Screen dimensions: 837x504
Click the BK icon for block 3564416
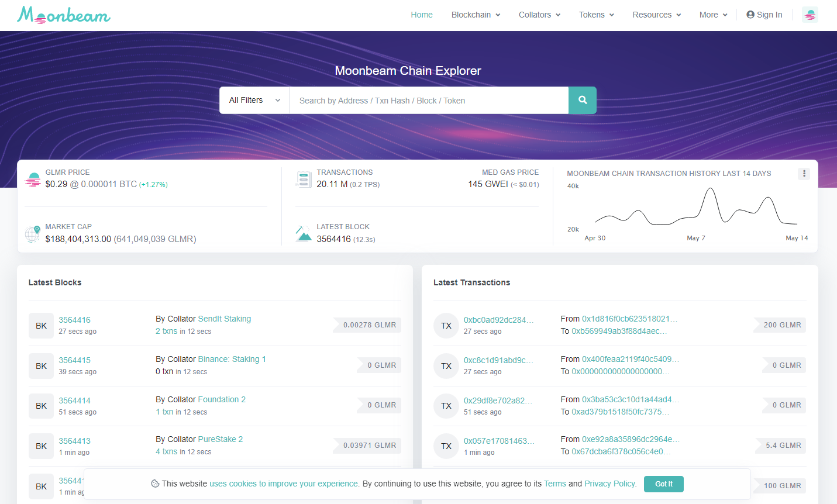[41, 326]
